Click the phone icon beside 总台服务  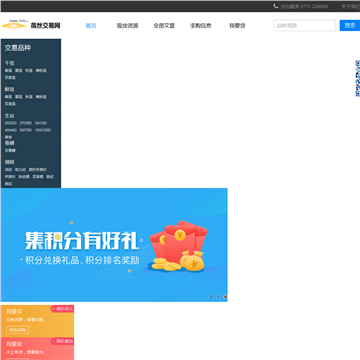pyautogui.click(x=276, y=6)
